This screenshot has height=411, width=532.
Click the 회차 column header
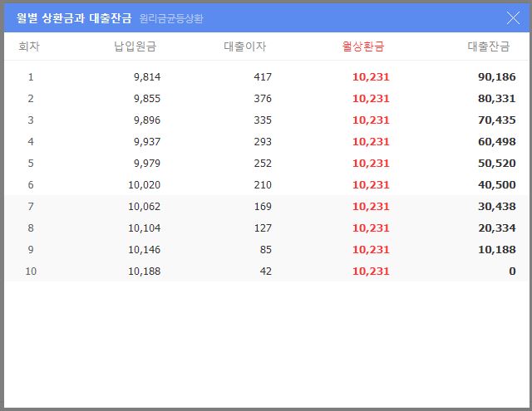[x=29, y=46]
